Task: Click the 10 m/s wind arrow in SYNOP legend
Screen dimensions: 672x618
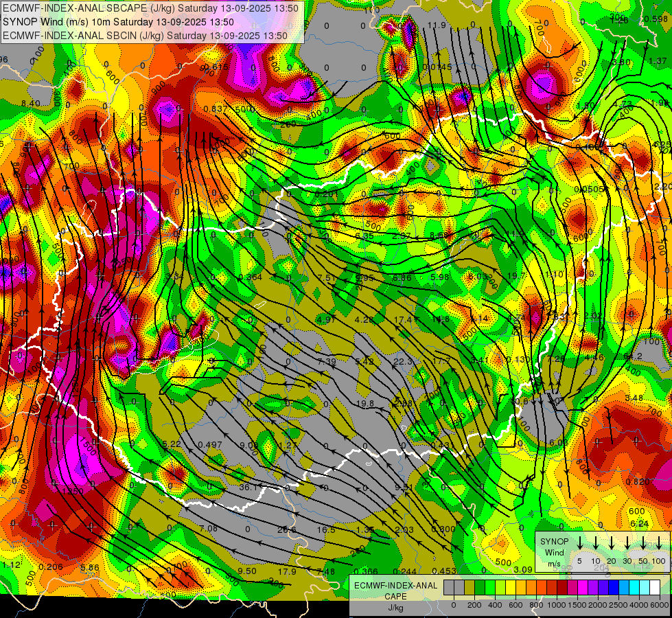Action: 596,543
